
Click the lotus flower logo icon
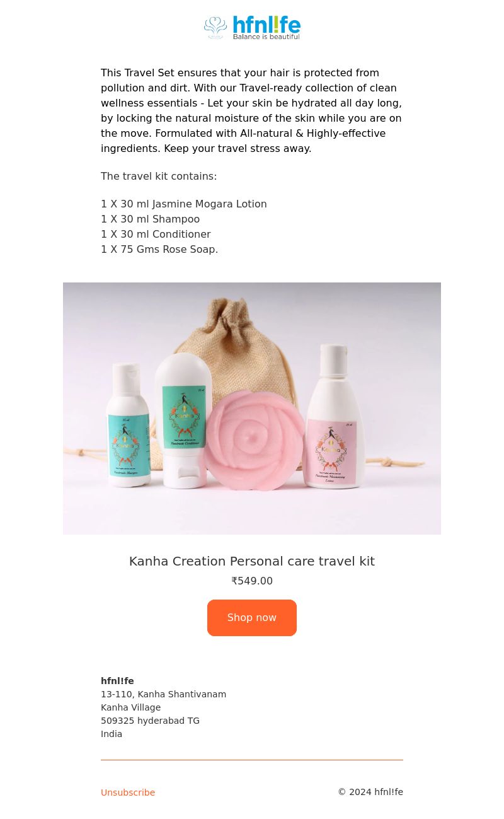pos(215,28)
